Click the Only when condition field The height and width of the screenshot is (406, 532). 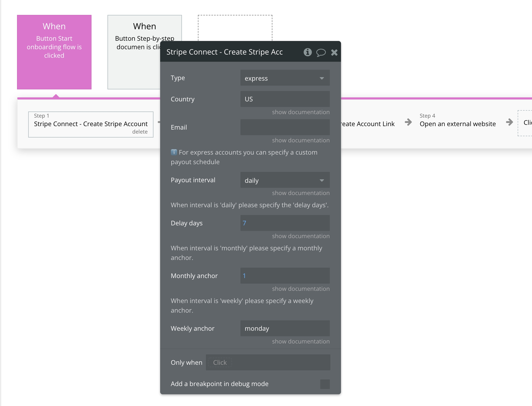click(x=268, y=362)
